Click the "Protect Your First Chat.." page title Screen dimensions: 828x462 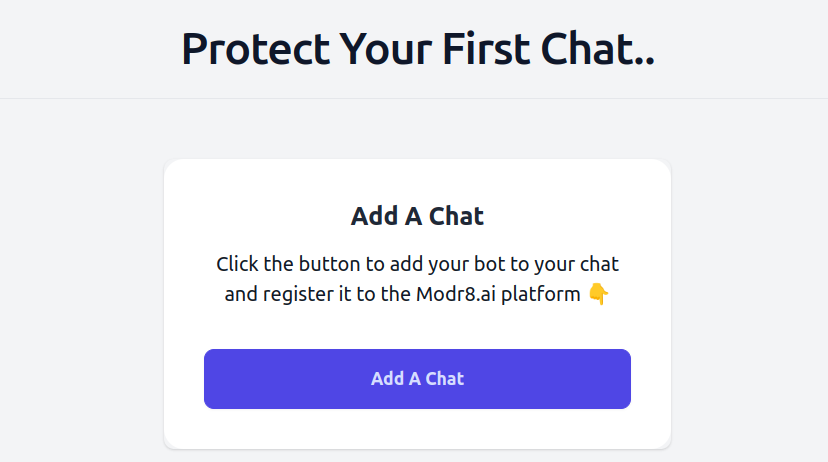(x=417, y=49)
